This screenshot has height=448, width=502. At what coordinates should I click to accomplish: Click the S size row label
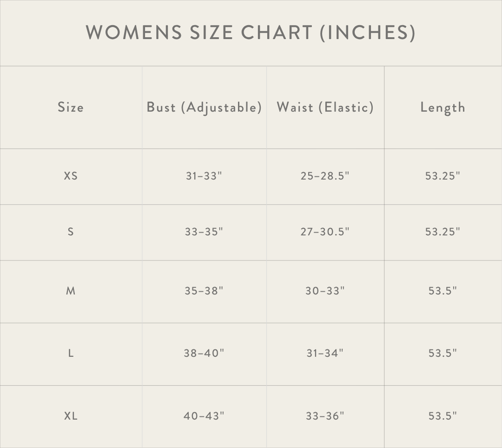tap(71, 232)
